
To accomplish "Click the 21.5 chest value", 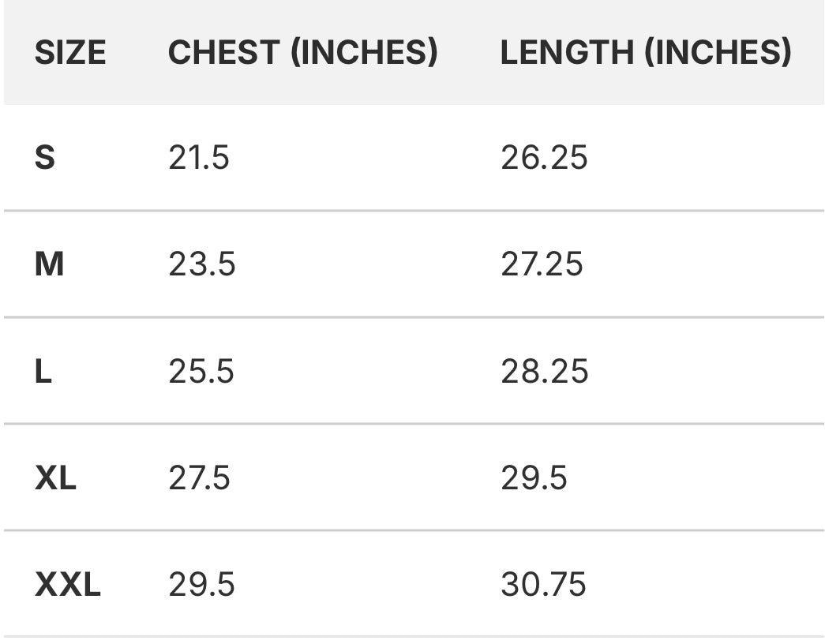I will (198, 158).
